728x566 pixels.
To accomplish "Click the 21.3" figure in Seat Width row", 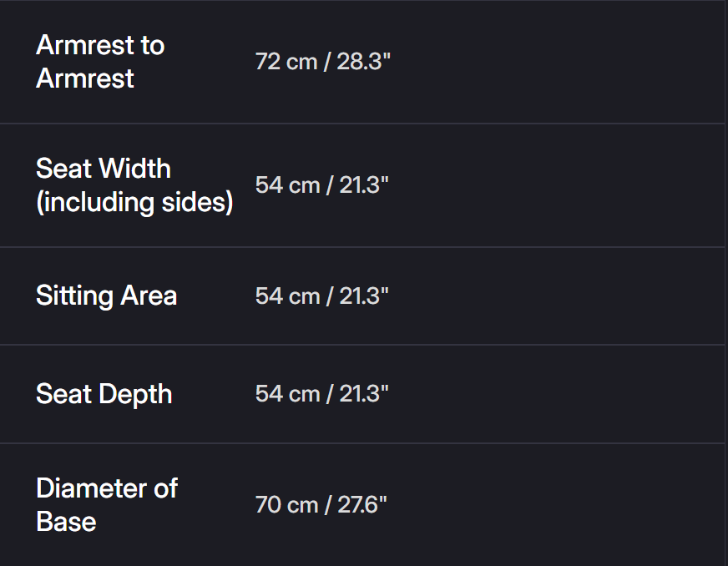I will pos(364,185).
